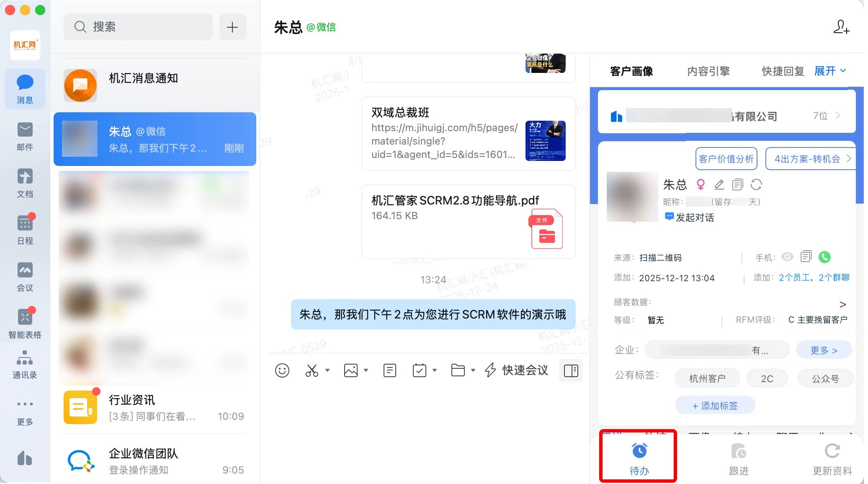Image resolution: width=868 pixels, height=484 pixels.
Task: Click the add member icon at top right
Action: point(841,27)
